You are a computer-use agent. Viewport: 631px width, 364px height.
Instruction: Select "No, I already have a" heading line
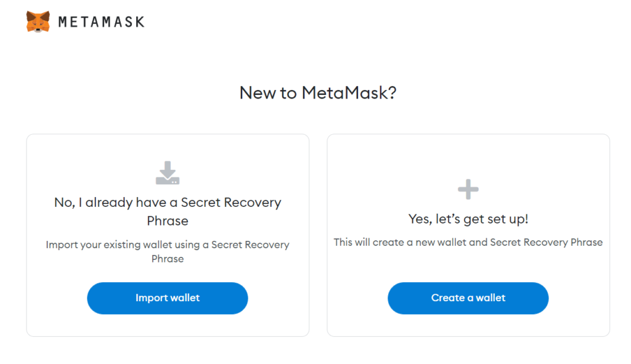[x=116, y=203]
